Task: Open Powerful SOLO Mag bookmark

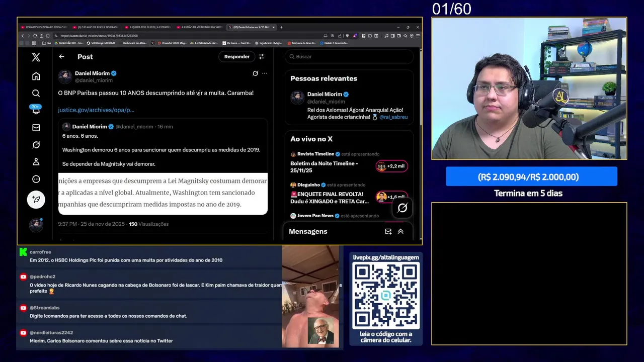Action: click(x=172, y=43)
